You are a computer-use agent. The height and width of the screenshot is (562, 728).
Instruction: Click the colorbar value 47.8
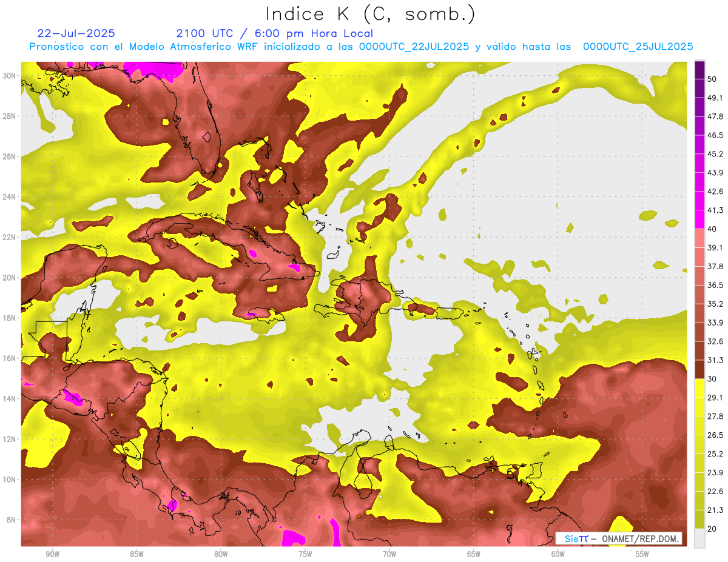(715, 116)
